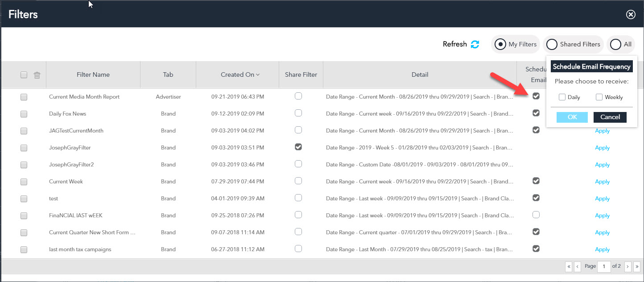The height and width of the screenshot is (282, 644).
Task: Click the page number input field
Action: coord(604,266)
